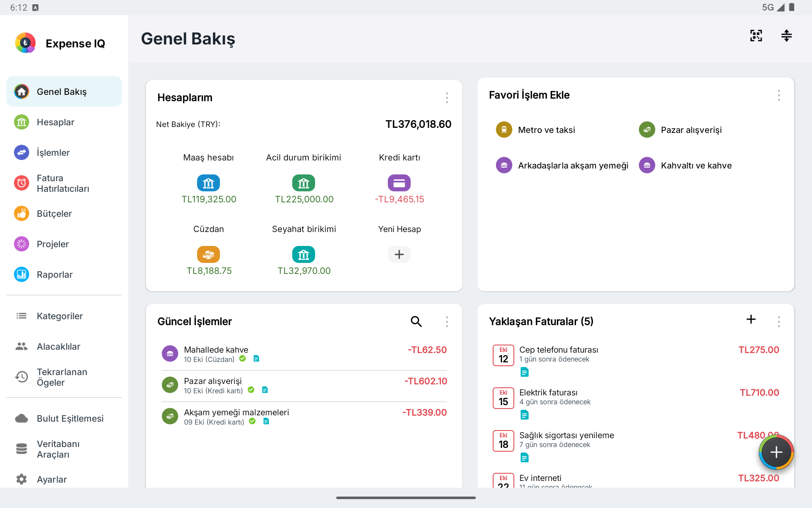
Task: Tap the floating add transaction button
Action: 776,452
